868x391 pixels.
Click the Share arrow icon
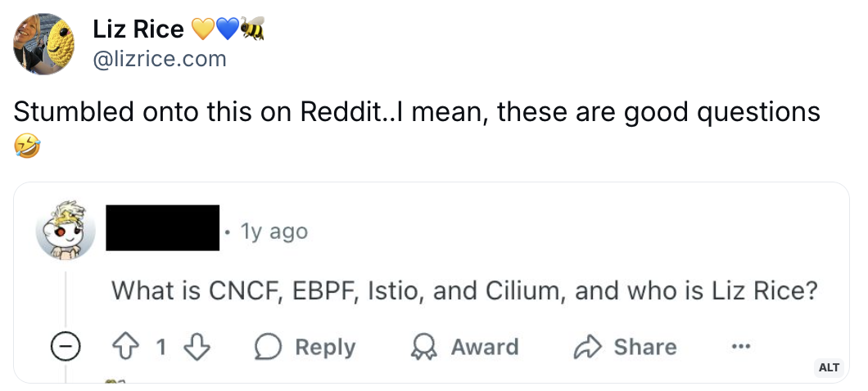click(586, 347)
